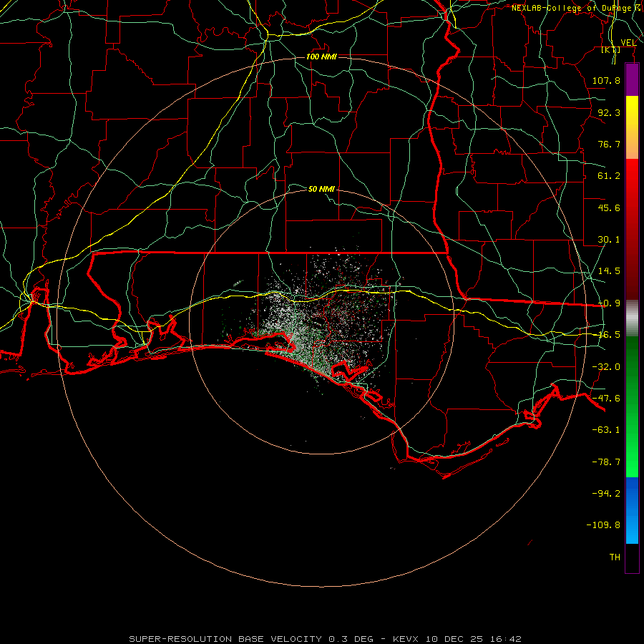Screen dimensions: 644x644
Task: Click the TH label below the scale
Action: (615, 557)
